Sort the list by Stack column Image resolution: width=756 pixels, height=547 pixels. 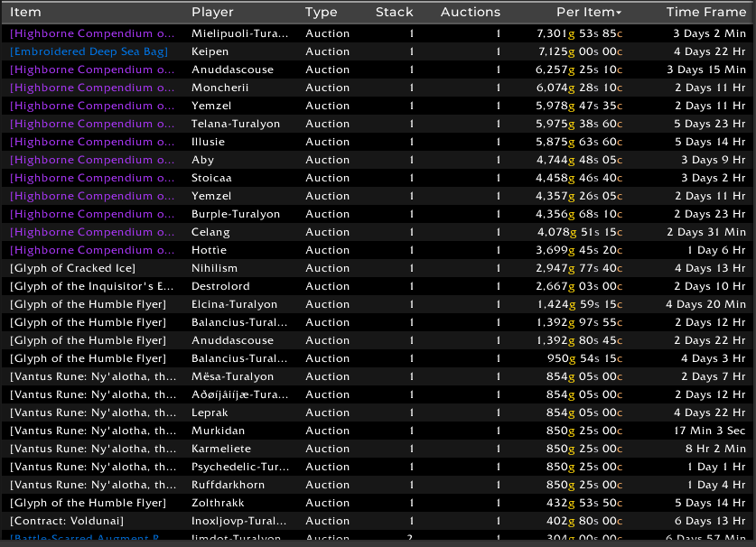pos(394,13)
